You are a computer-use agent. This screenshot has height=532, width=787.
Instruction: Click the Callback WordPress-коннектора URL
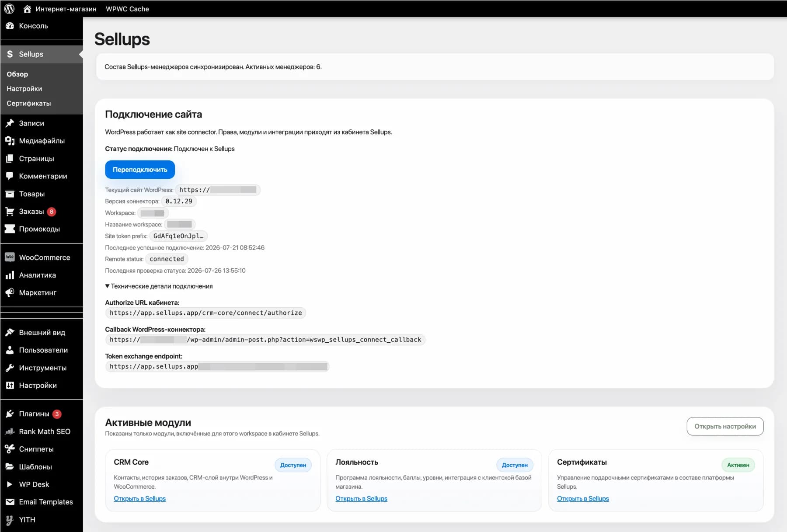(x=265, y=340)
